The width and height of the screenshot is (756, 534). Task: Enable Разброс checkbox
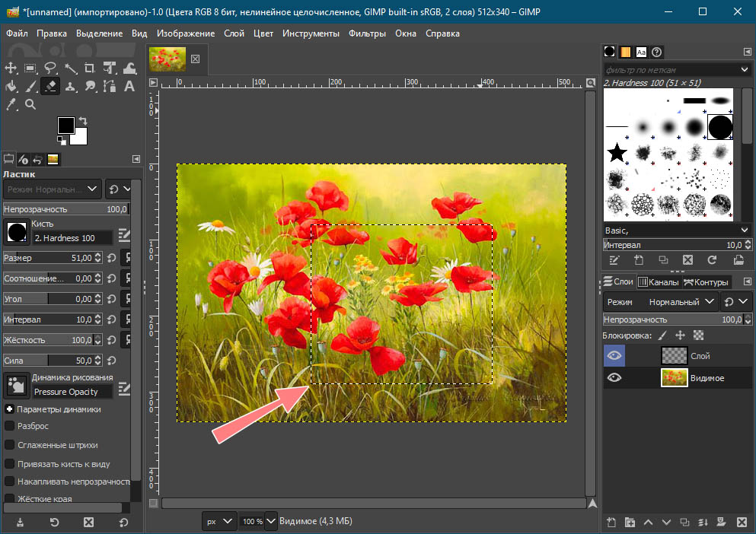click(9, 426)
